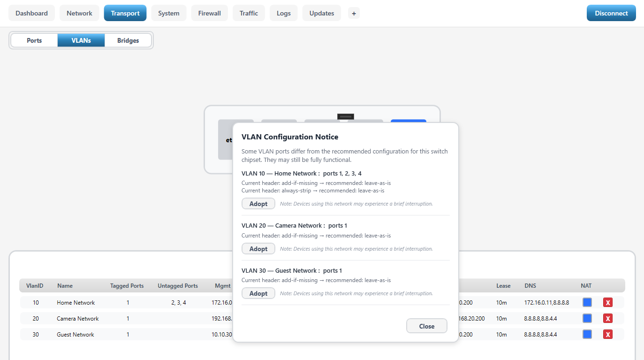
Task: Toggle NAT for Home Network
Action: [x=587, y=302]
